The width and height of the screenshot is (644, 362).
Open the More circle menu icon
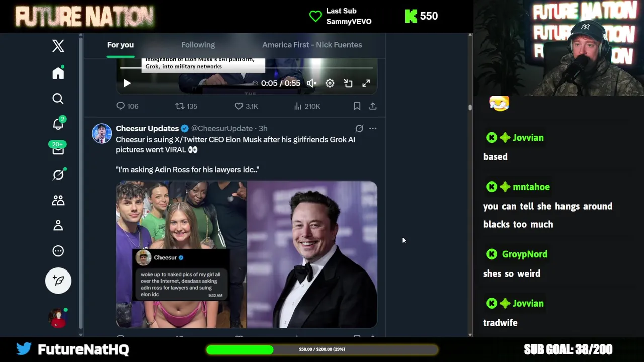[58, 251]
